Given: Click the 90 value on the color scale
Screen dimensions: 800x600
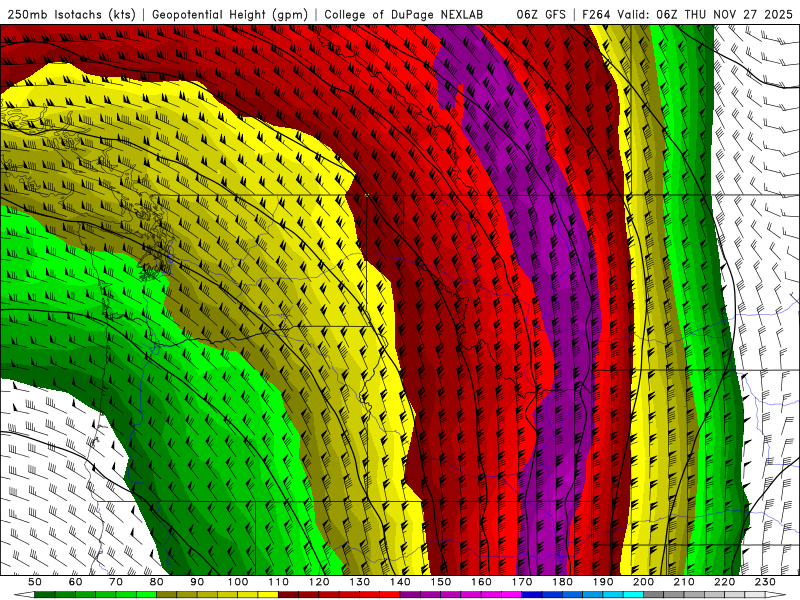Looking at the screenshot, I should pos(197,582).
